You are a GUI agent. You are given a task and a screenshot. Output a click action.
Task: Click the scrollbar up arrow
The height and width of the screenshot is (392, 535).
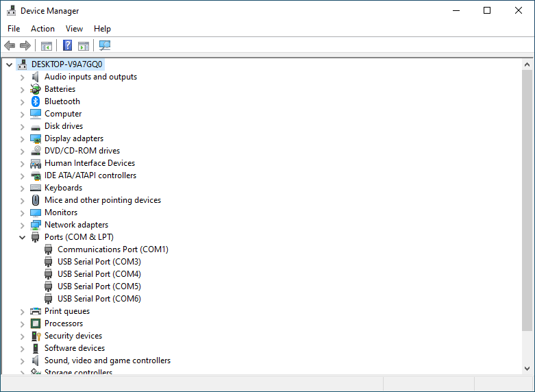(x=527, y=64)
